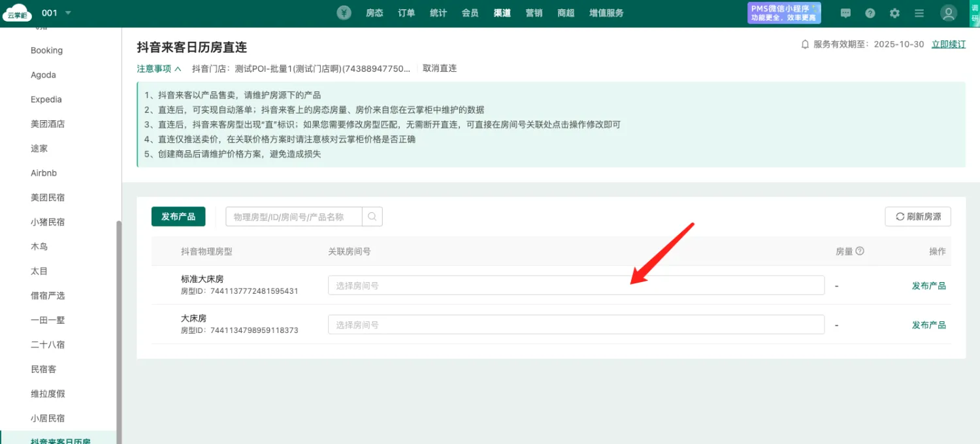Image resolution: width=980 pixels, height=444 pixels.
Task: Focus the 物理房型/ID/房间号/产品名称 search field
Action: tap(294, 217)
